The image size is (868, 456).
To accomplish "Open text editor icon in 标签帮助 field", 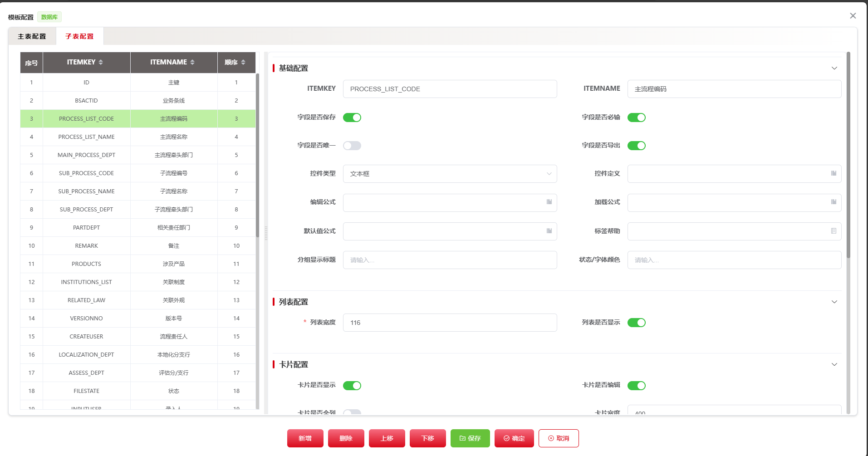I will 834,231.
